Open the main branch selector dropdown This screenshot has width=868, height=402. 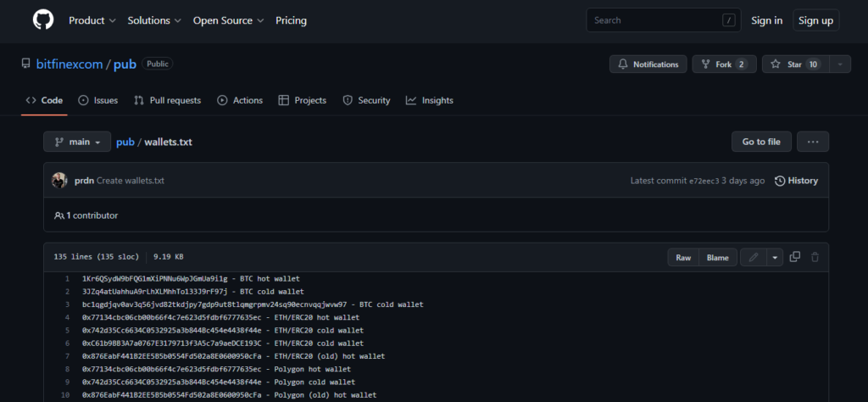(77, 142)
